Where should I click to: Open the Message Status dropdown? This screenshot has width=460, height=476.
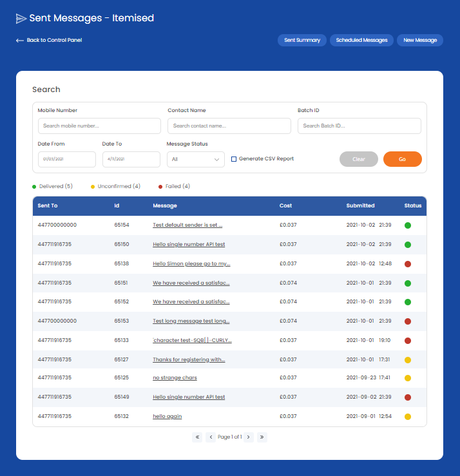point(196,159)
